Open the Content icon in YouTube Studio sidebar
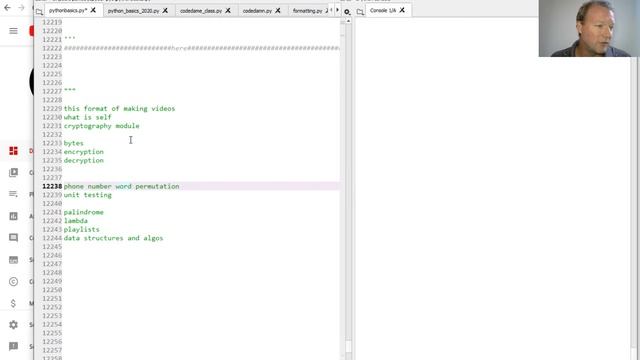Screen dimensions: 640x360 13,172
